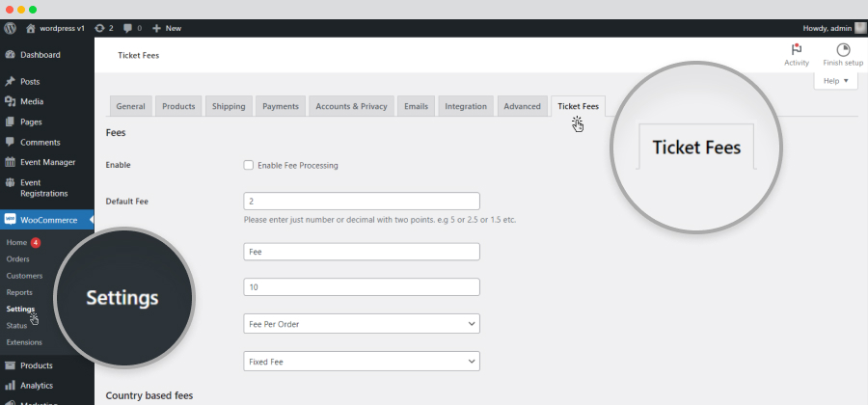This screenshot has height=405, width=868.
Task: Click the Event Registrations icon
Action: tap(10, 182)
